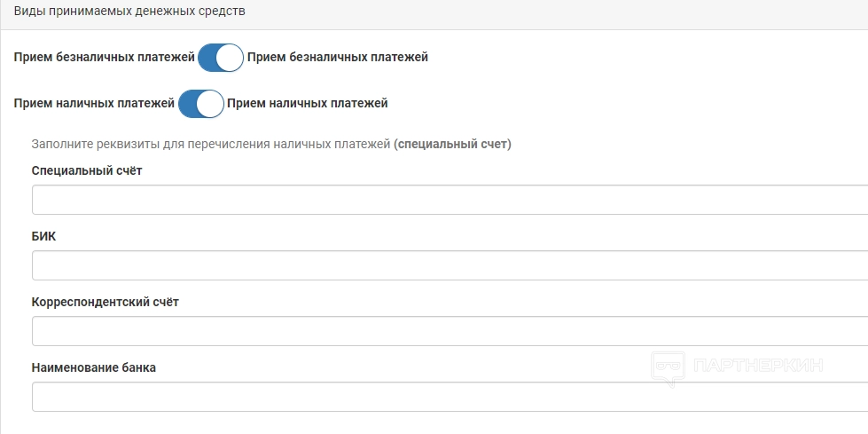868x434 pixels.
Task: Click left label Прием наличных платежей
Action: pos(94,103)
